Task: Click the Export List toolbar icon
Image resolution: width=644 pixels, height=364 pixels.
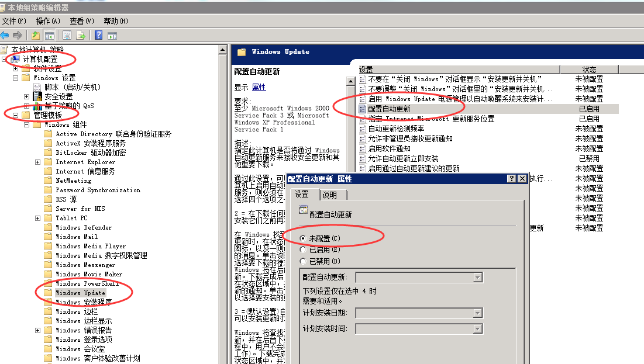Action: 81,35
